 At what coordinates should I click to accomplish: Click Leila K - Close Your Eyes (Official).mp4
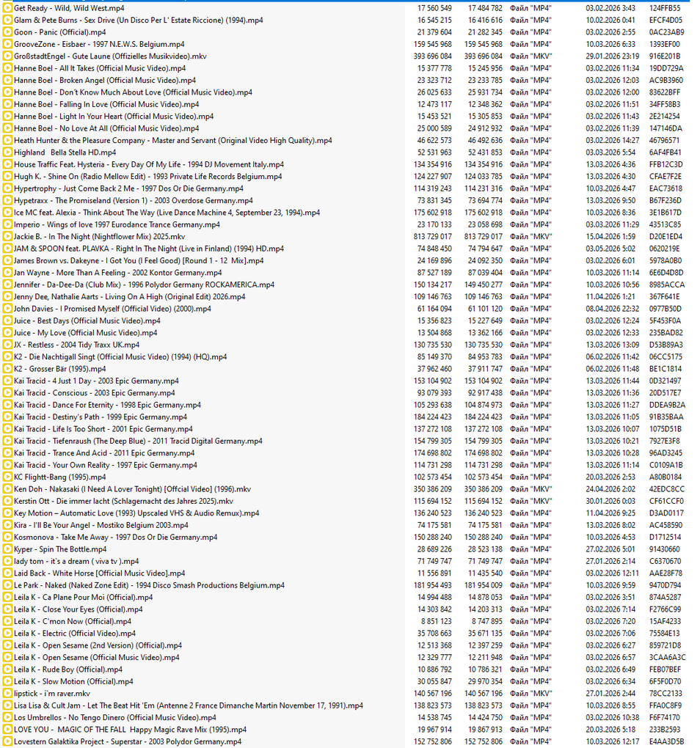(x=79, y=609)
